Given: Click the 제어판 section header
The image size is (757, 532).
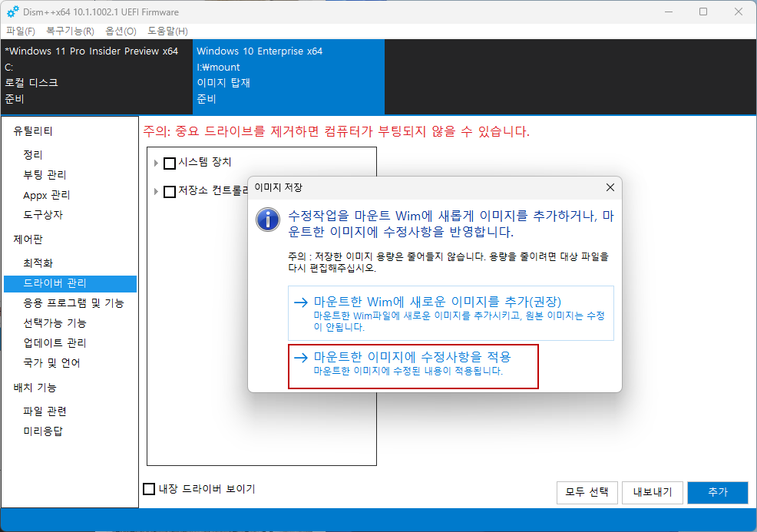Looking at the screenshot, I should point(28,240).
